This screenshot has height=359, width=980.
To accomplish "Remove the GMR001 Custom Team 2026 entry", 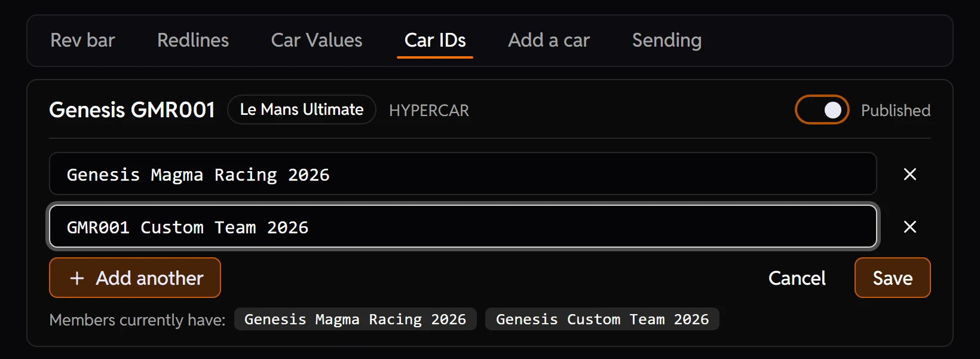I will coord(910,227).
